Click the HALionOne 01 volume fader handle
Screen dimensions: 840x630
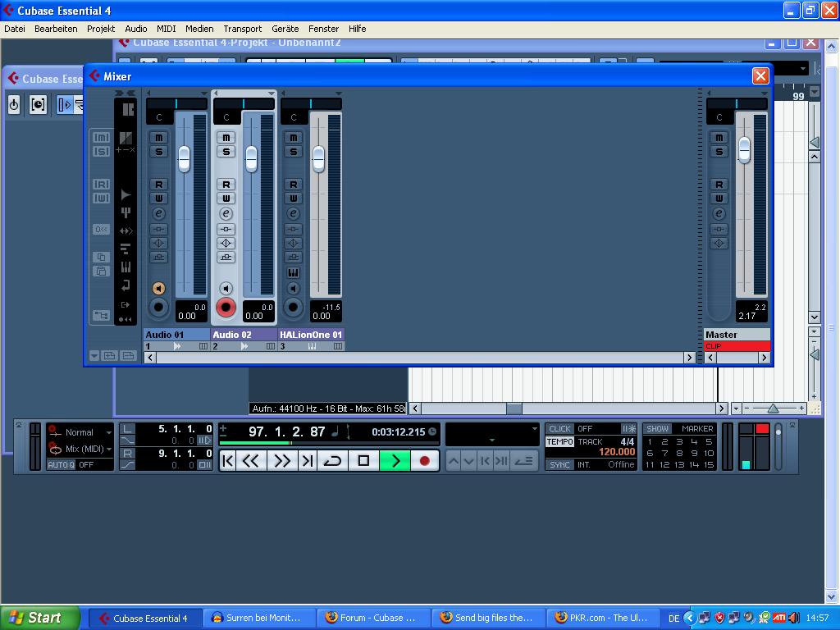click(318, 158)
